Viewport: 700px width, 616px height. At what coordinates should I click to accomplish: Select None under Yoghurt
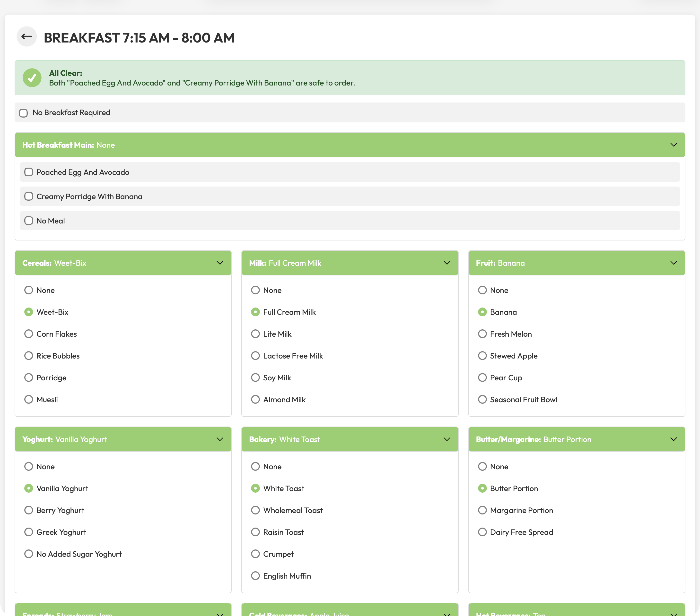tap(29, 466)
